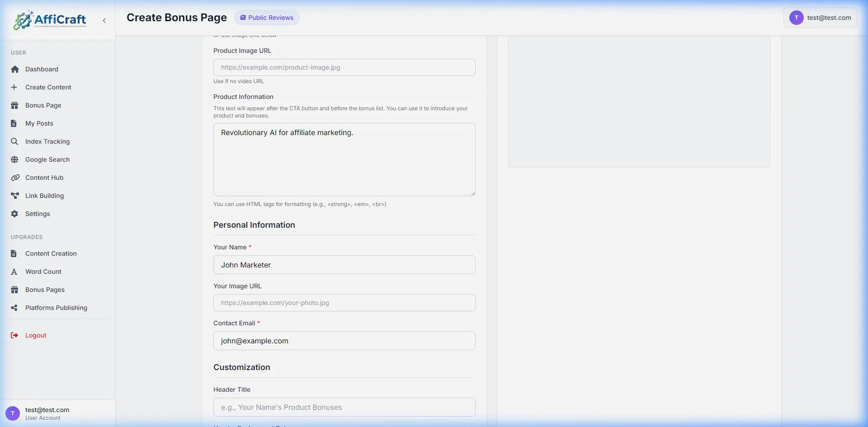This screenshot has width=868, height=427.
Task: Select the Content Hub link icon
Action: point(15,177)
